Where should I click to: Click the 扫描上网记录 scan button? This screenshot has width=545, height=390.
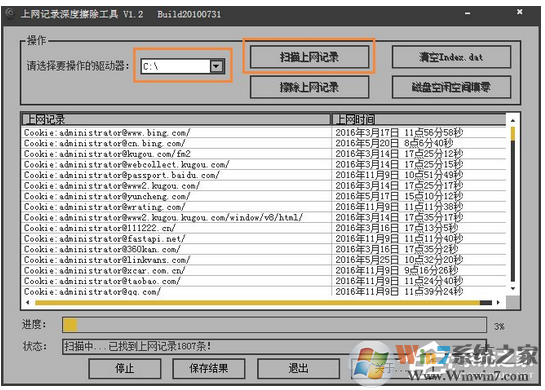[x=309, y=57]
